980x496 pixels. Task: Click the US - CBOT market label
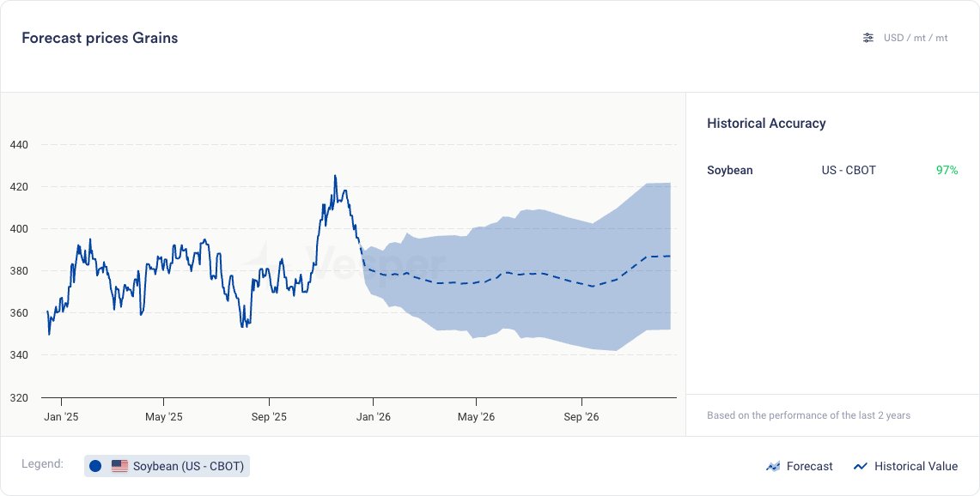tap(849, 170)
